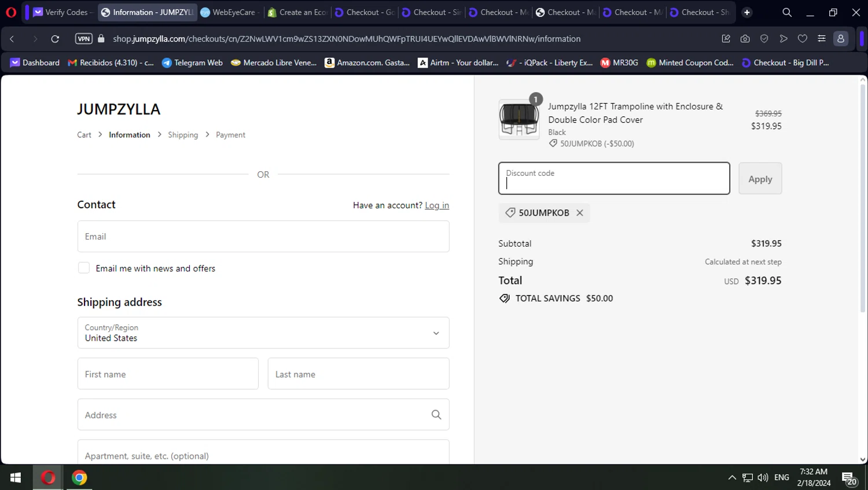Click the trampoline product thumbnail
Screen dimensions: 868x490
pos(519,119)
